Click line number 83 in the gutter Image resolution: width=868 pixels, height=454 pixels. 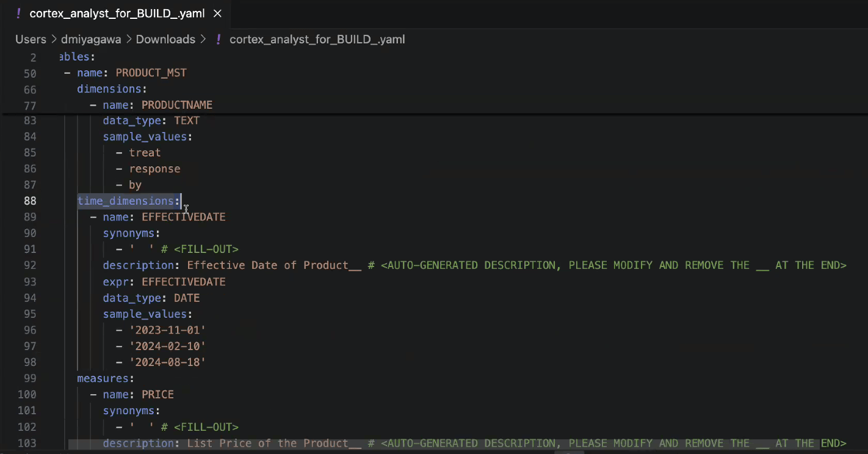(x=30, y=120)
